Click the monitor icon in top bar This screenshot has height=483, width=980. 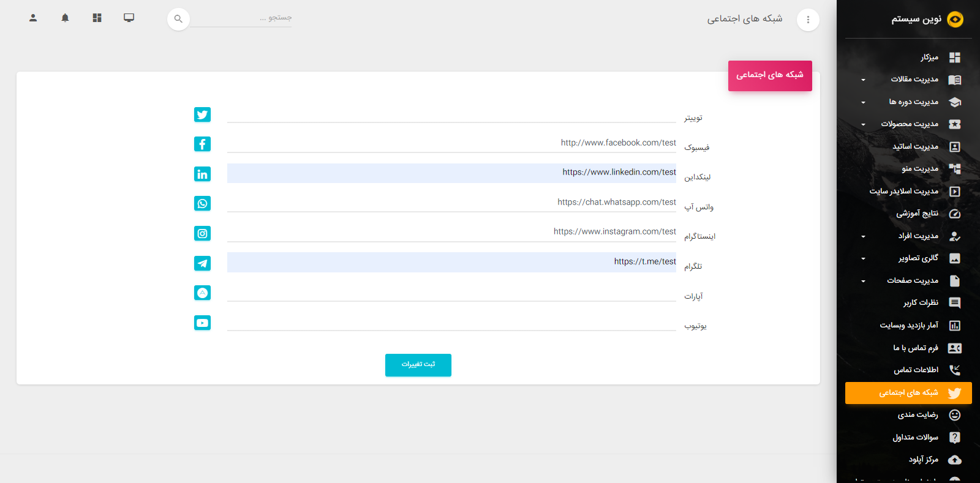(x=129, y=18)
